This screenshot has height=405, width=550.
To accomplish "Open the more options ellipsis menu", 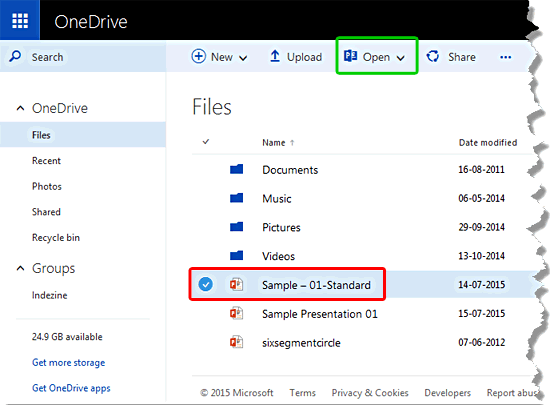I will pos(505,57).
